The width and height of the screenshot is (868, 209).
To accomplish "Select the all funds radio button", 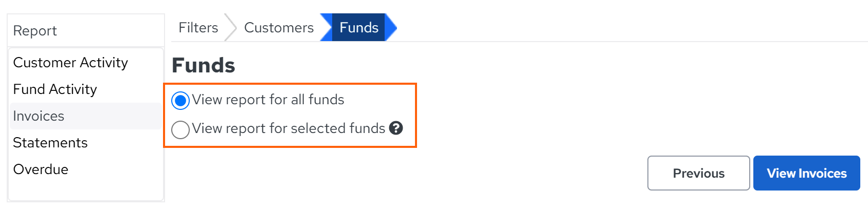I will pos(180,101).
